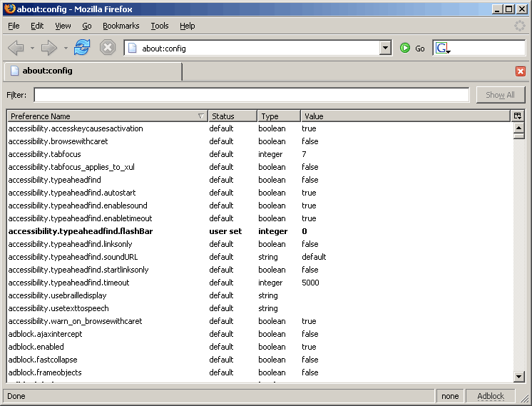Click in the about:config address field
532x406 pixels.
[x=258, y=49]
